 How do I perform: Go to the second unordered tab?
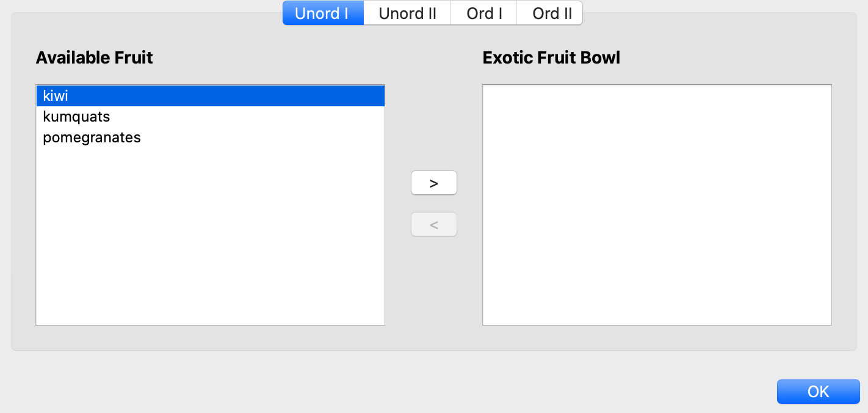(x=407, y=13)
